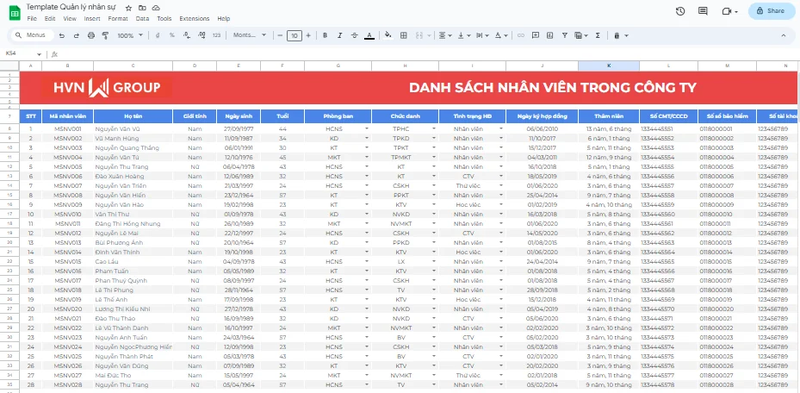Image resolution: width=800 pixels, height=393 pixels.
Task: Open the Data menu
Action: click(x=142, y=19)
